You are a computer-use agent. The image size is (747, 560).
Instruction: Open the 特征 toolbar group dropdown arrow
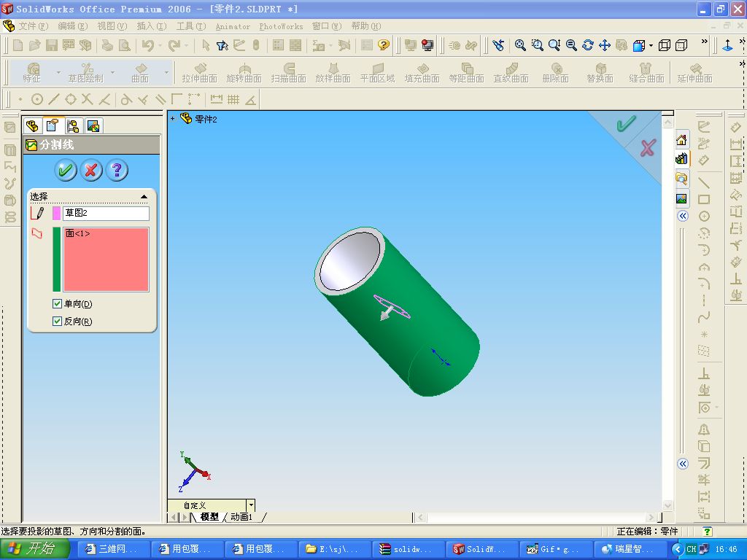tap(58, 72)
